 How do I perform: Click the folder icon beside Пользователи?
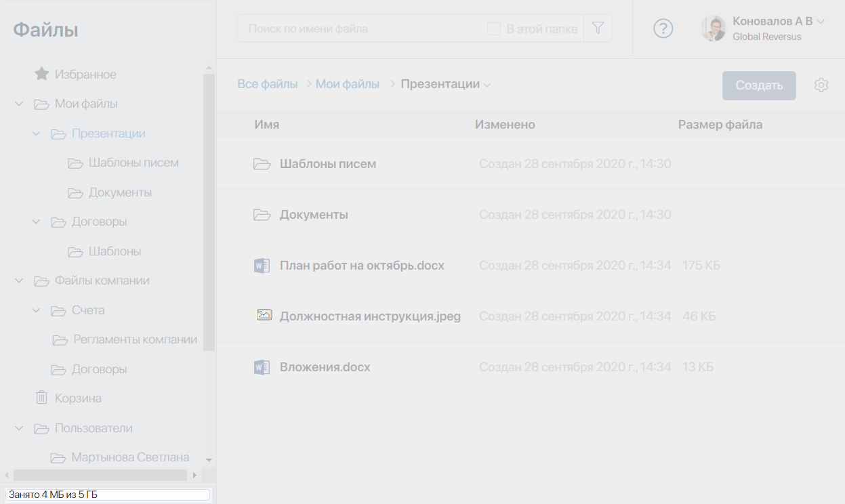[42, 429]
